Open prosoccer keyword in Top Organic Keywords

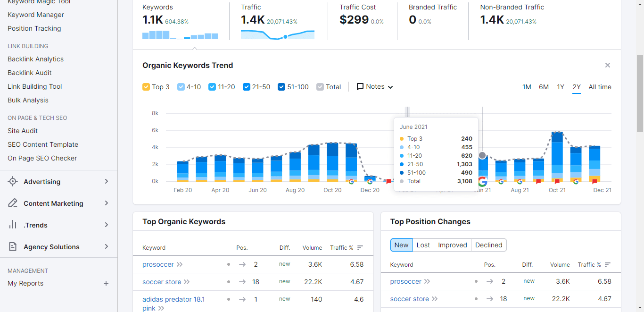[x=158, y=264]
